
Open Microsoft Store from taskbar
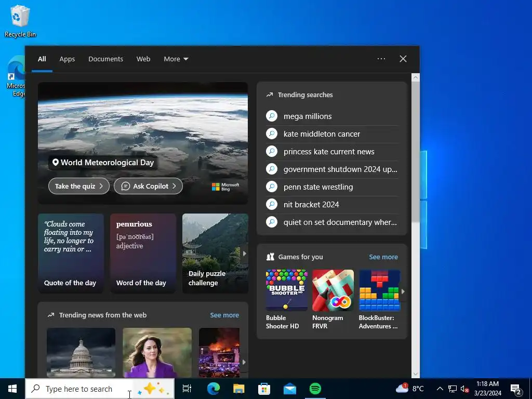pyautogui.click(x=264, y=389)
